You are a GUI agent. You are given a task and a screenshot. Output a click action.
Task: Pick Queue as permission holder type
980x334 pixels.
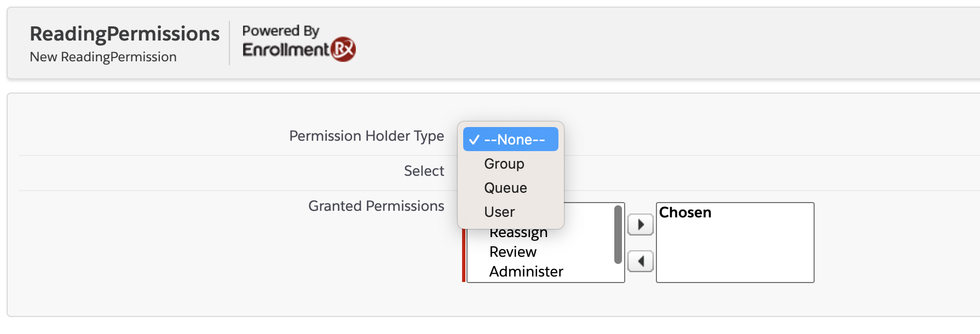505,188
